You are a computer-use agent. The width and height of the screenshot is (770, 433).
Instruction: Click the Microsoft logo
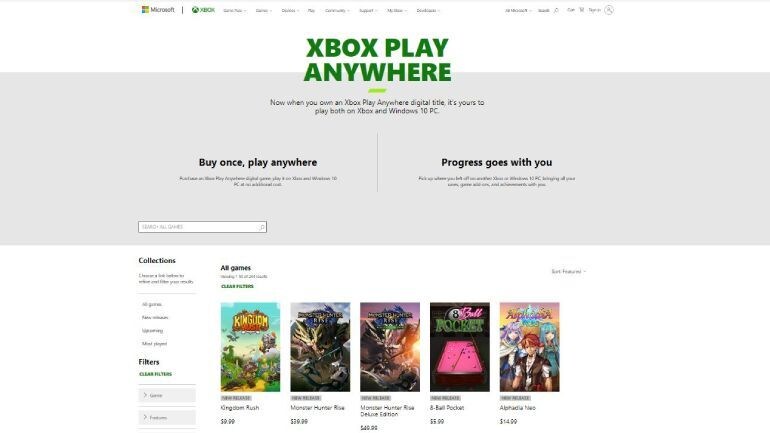(x=158, y=10)
